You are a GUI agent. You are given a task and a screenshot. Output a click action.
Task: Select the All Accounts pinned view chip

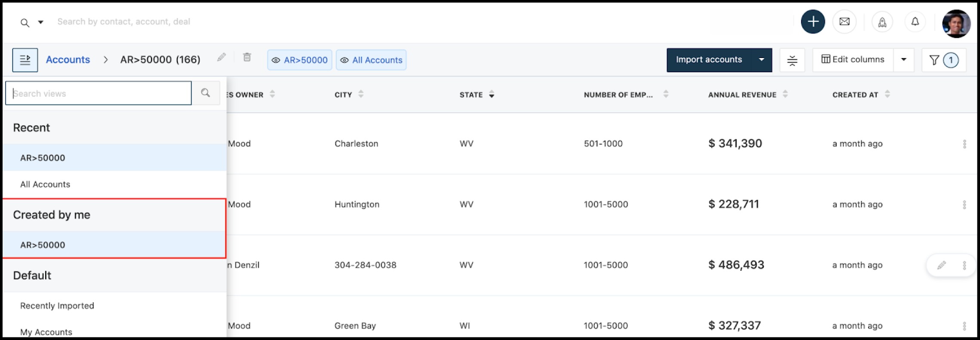371,60
